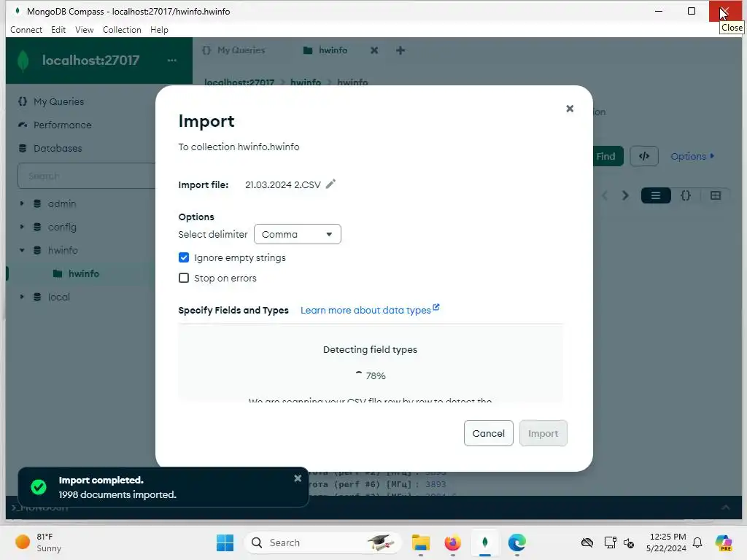This screenshot has height=560, width=747.
Task: Click the muted volume tray icon
Action: [629, 542]
